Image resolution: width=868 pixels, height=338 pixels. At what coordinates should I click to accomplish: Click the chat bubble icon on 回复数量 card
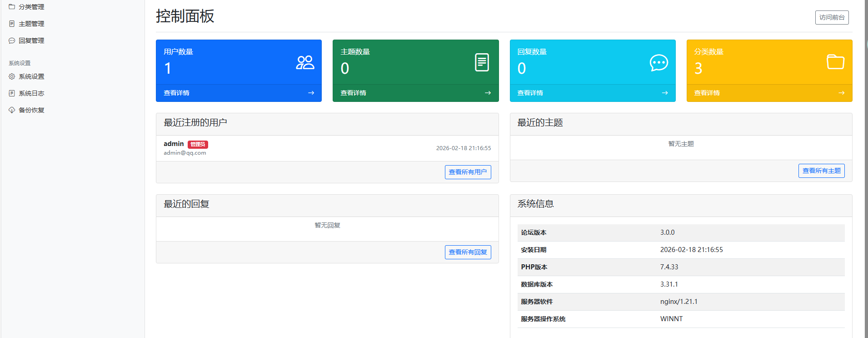658,62
